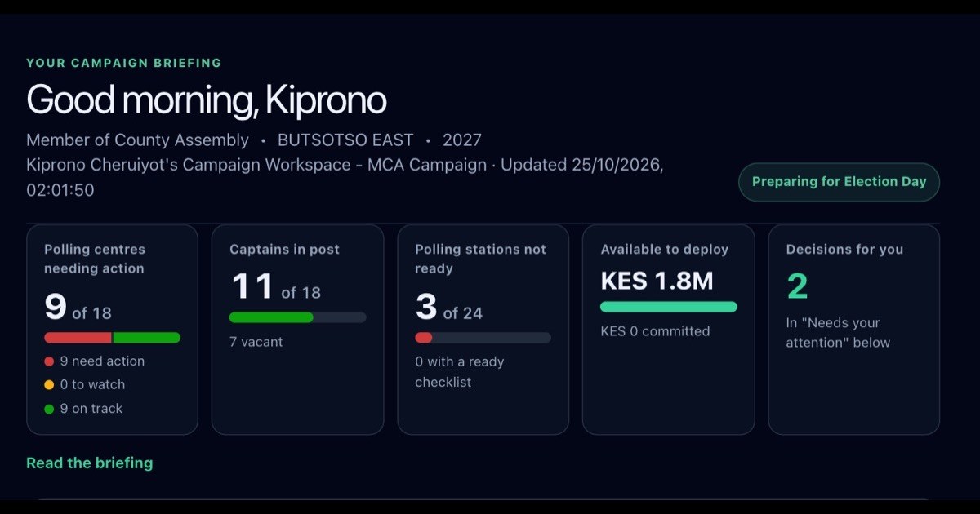Click the YOUR CAMPAIGN BRIEFING label
This screenshot has height=514, width=980.
[124, 63]
